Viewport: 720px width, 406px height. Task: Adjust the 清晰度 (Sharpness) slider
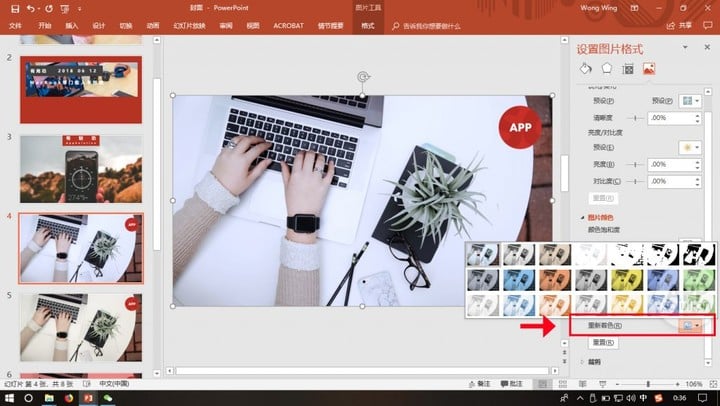(x=636, y=118)
